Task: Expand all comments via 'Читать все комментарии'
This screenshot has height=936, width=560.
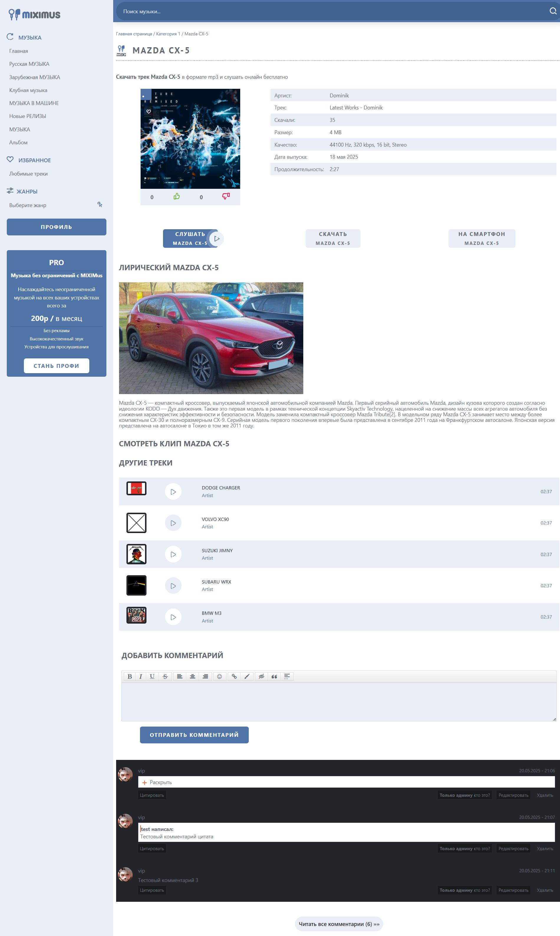Action: coord(338,924)
